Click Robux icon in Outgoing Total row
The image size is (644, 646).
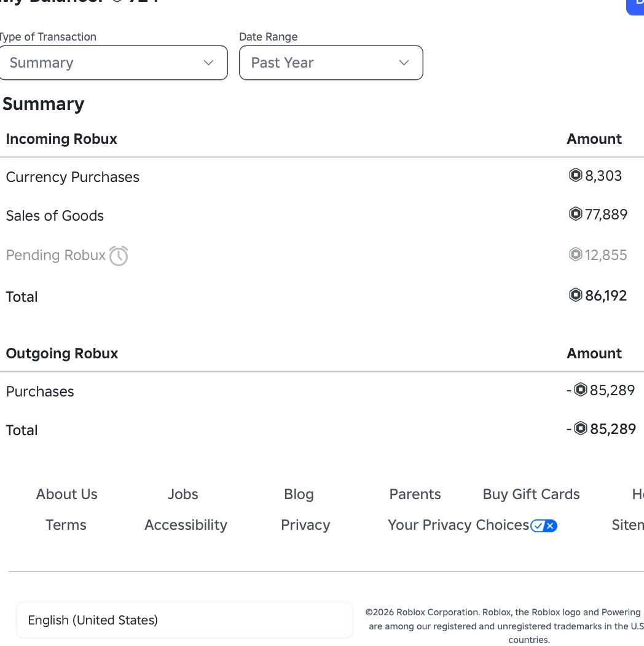click(x=580, y=428)
